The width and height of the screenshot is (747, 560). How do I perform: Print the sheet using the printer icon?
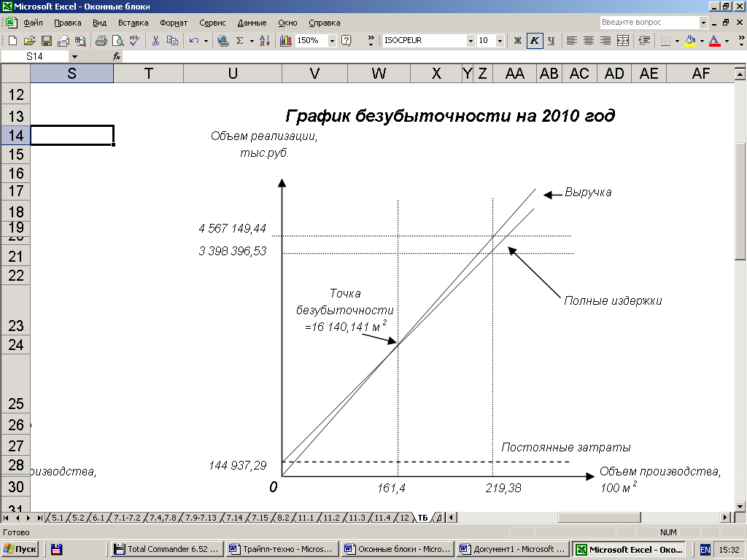[x=101, y=41]
